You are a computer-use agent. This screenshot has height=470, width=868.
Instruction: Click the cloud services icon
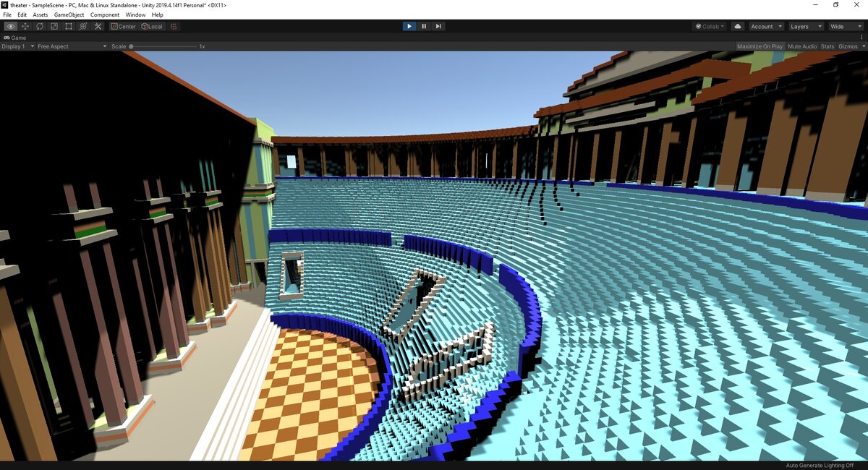click(737, 26)
